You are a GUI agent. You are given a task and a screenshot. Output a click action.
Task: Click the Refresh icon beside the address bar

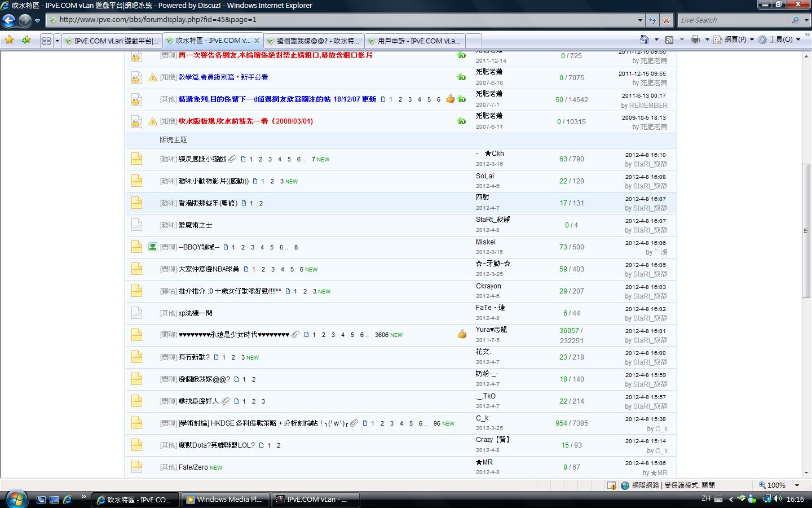click(652, 20)
